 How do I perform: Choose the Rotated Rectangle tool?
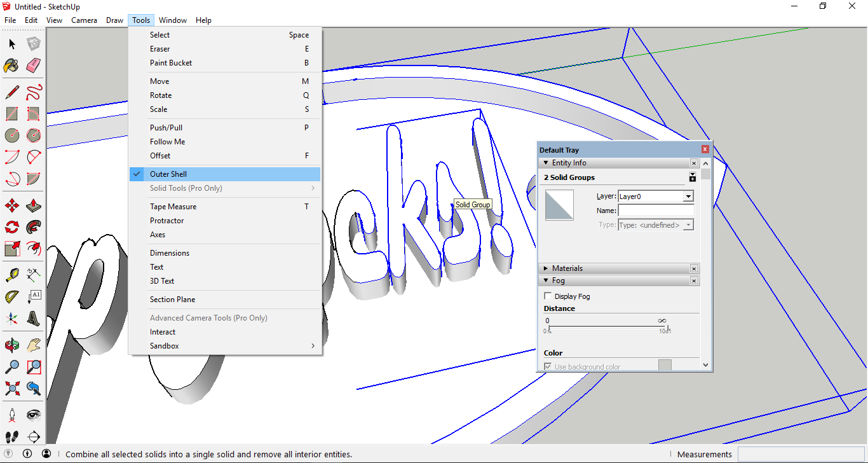(x=34, y=114)
